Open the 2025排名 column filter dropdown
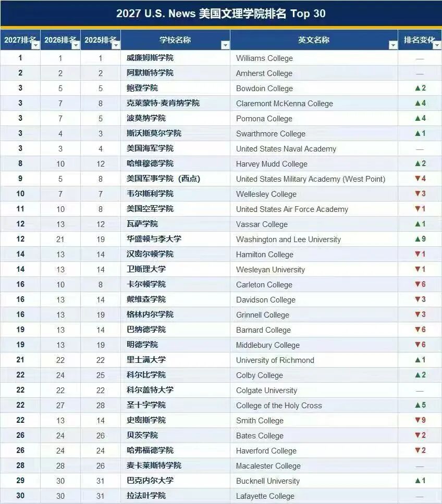This screenshot has height=504, width=442. pyautogui.click(x=116, y=46)
